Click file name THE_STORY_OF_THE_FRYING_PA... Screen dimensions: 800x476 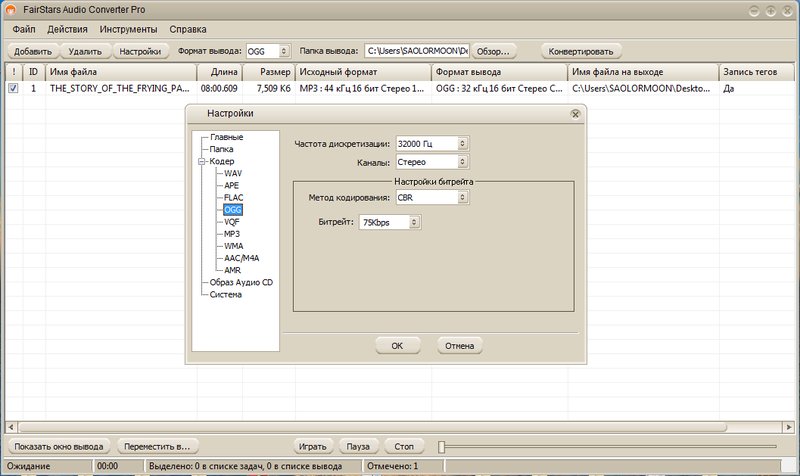tap(119, 89)
